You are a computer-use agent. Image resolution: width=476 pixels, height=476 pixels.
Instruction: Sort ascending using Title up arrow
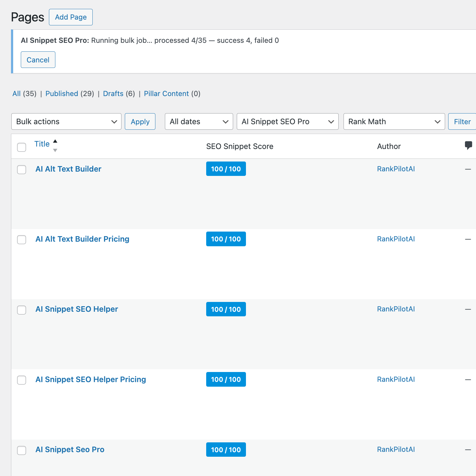coord(55,141)
